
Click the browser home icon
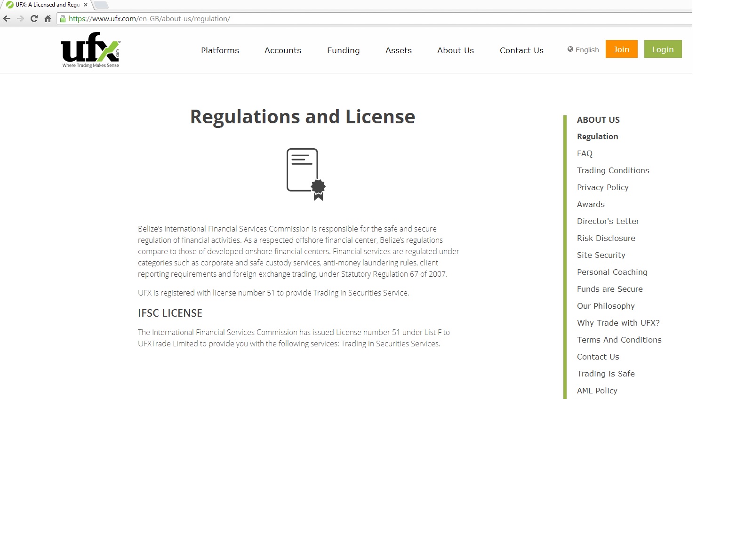pos(48,19)
